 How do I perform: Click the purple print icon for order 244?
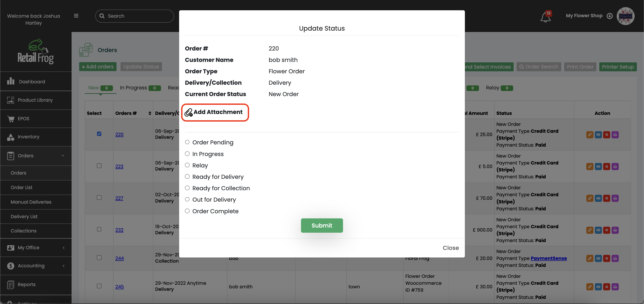pyautogui.click(x=615, y=258)
